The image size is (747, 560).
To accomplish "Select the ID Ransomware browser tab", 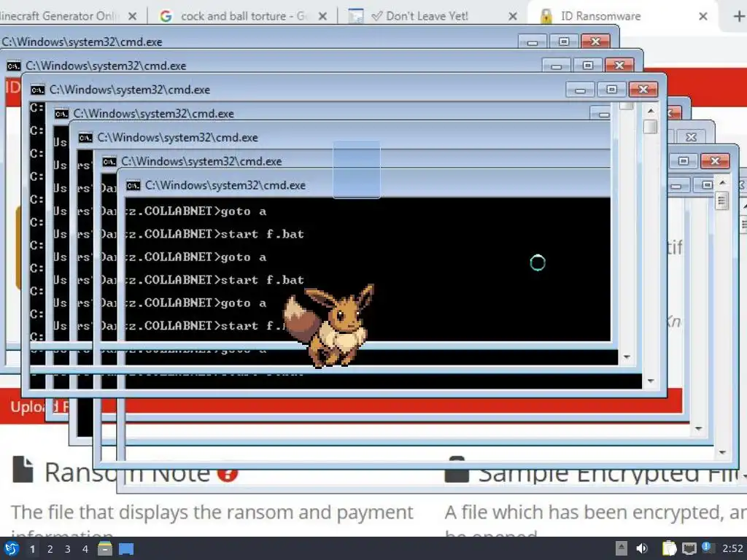I will tap(624, 16).
